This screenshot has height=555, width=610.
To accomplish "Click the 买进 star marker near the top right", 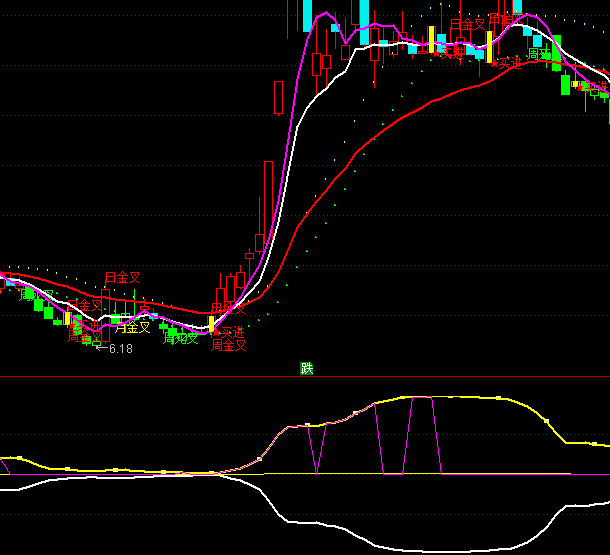I will coord(507,62).
